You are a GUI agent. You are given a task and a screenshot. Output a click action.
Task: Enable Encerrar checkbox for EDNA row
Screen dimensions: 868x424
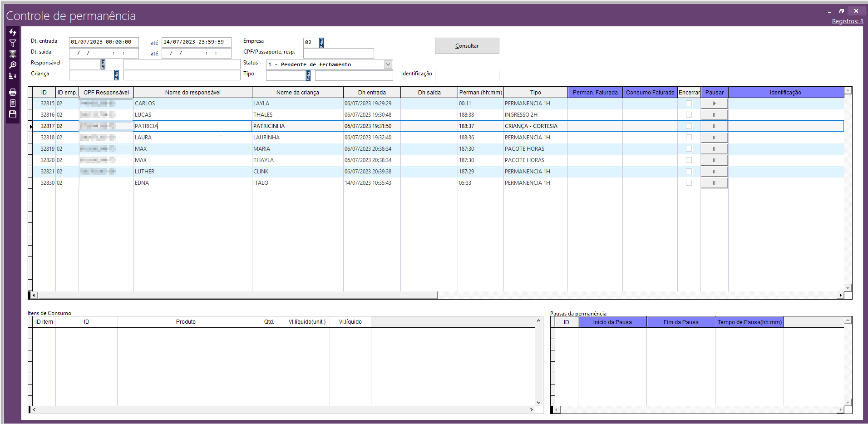tap(689, 183)
